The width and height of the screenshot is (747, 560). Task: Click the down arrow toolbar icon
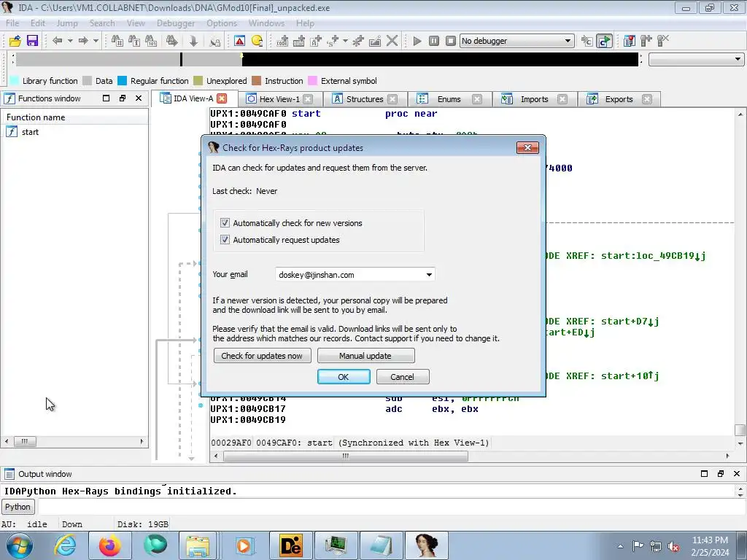[193, 41]
